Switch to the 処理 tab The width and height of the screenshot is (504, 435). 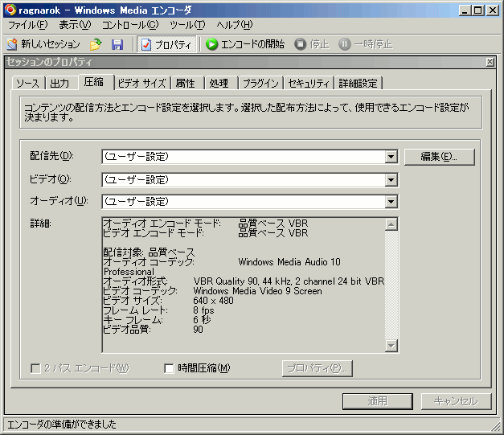point(220,84)
